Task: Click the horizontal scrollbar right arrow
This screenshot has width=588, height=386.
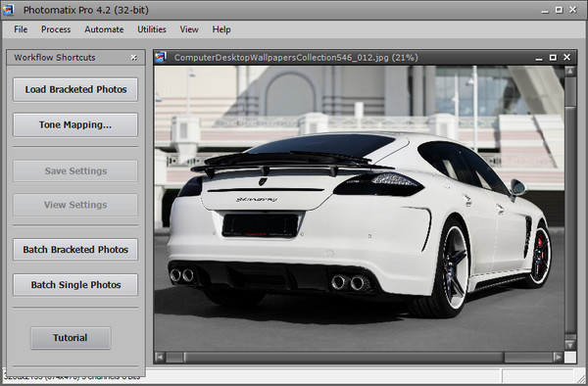Action: click(x=558, y=358)
